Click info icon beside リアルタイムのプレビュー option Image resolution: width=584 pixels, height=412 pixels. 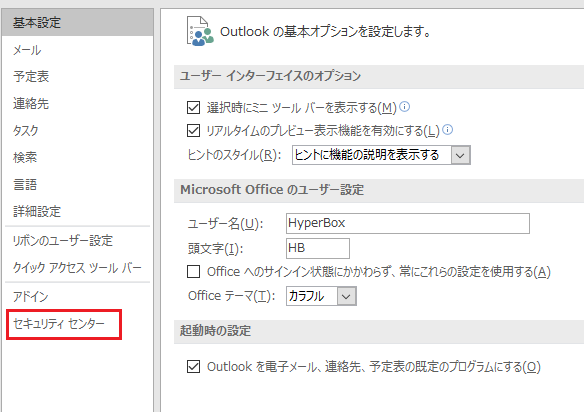447,130
